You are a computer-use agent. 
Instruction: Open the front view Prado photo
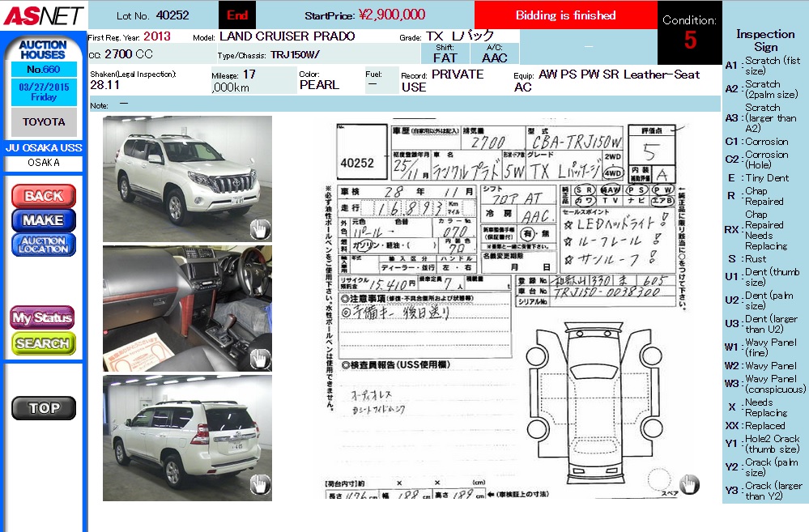click(187, 178)
